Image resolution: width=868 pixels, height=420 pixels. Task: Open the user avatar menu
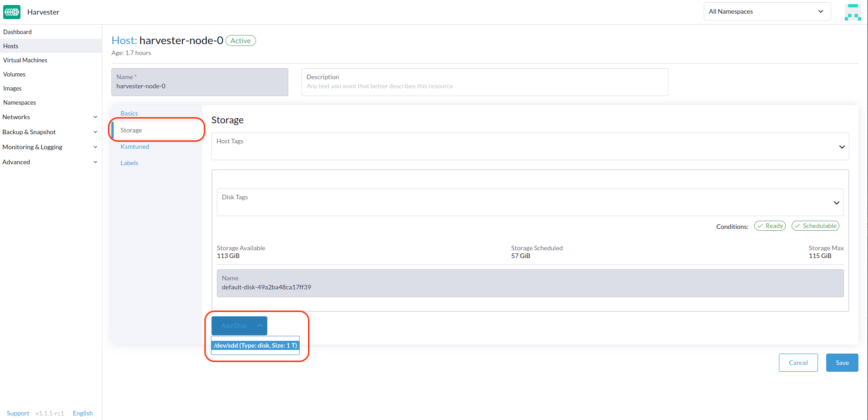(853, 12)
